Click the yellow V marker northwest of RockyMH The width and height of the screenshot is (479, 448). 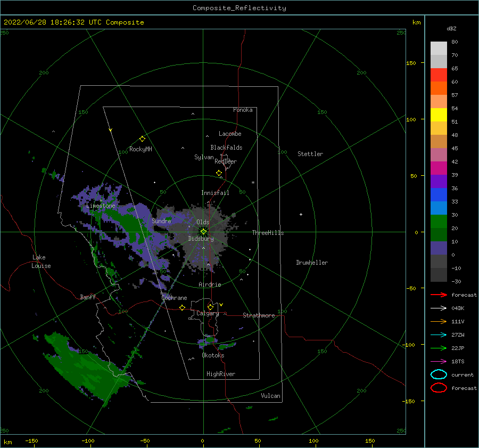coord(111,130)
